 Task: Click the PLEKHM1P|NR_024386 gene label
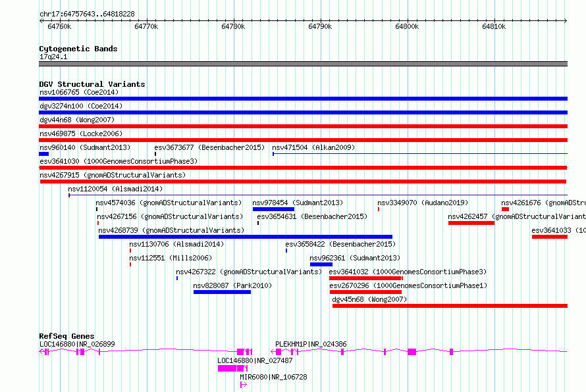[x=311, y=344]
